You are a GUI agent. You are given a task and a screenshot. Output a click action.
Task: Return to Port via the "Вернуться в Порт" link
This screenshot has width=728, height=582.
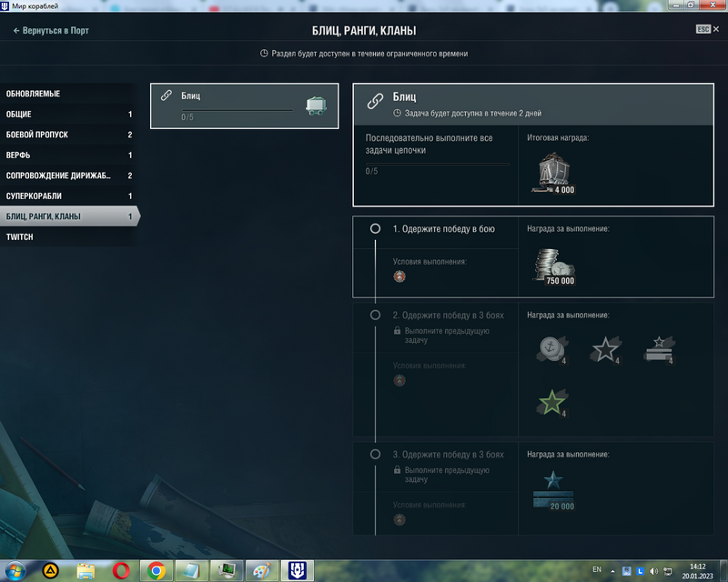coord(51,31)
